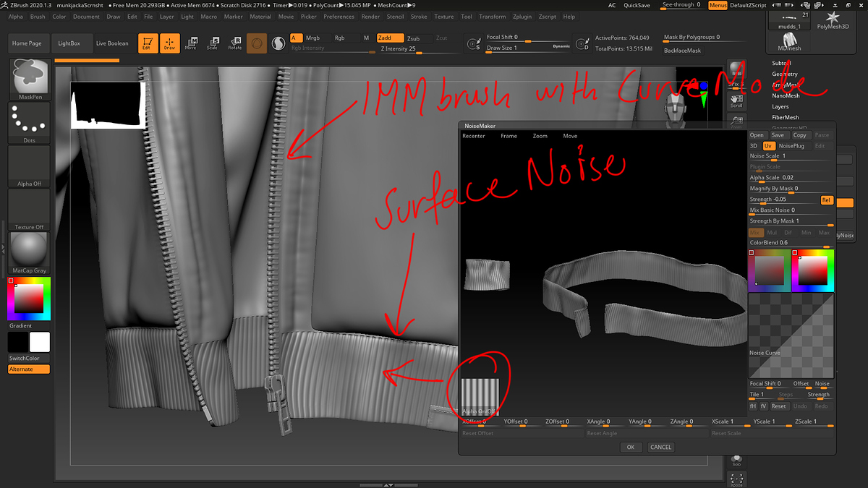The height and width of the screenshot is (488, 868).
Task: Click the Noise Scale slider
Action: point(791,156)
